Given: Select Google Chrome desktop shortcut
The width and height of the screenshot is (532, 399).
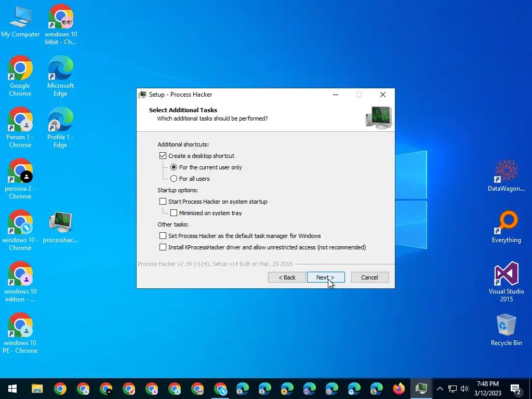Looking at the screenshot, I should click(x=20, y=76).
